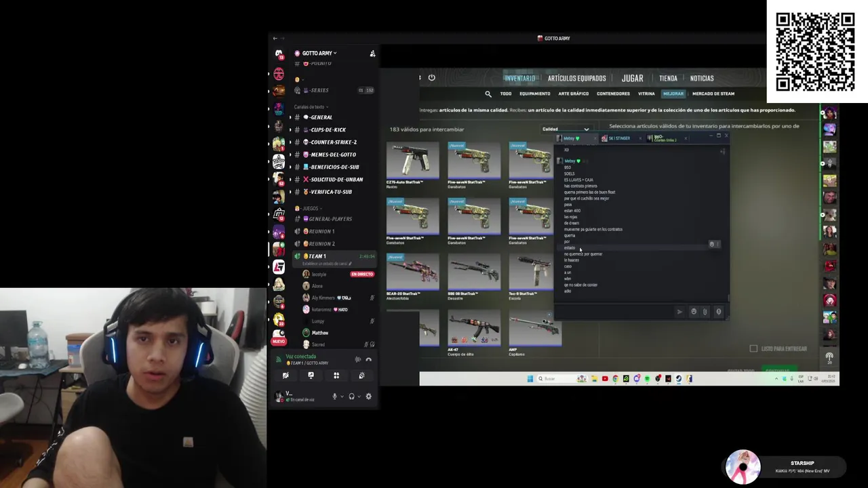
Task: Toggle noise suppression in voice connected bar
Action: click(358, 359)
